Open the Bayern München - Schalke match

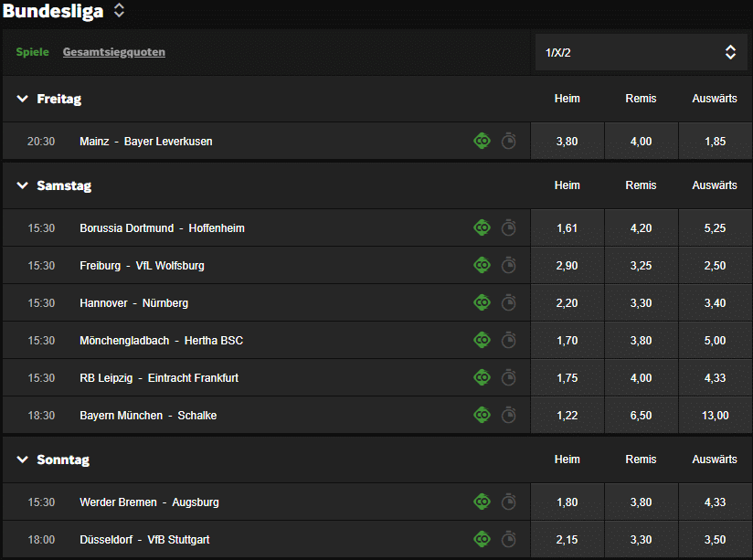pos(148,416)
